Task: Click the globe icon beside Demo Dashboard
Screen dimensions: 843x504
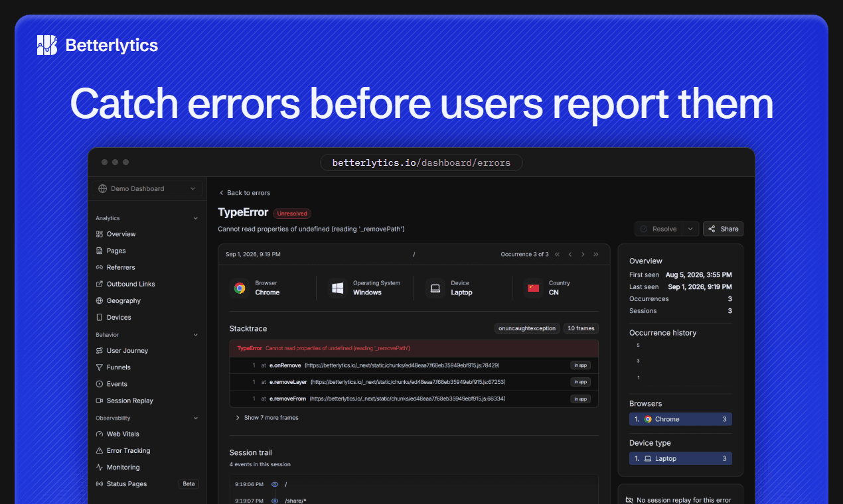Action: (x=102, y=188)
